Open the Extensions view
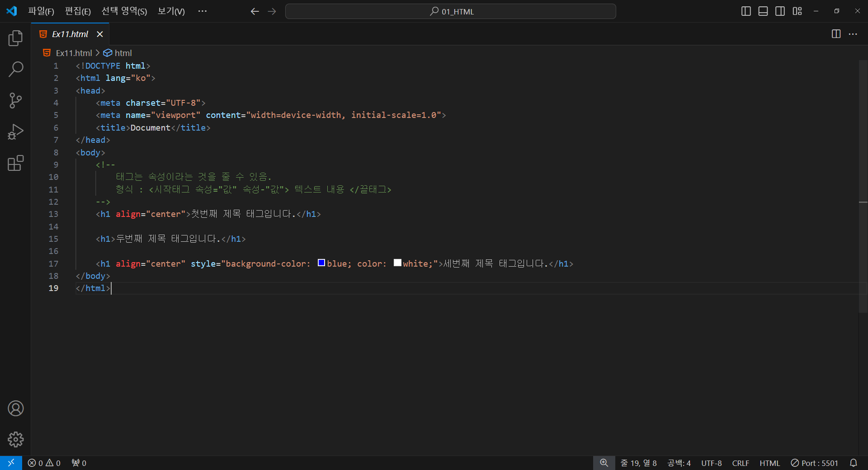Image resolution: width=868 pixels, height=470 pixels. point(15,163)
